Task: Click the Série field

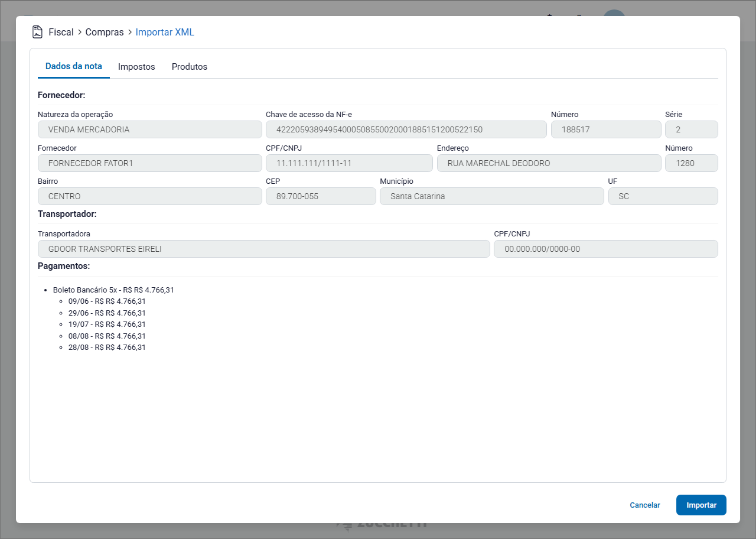Action: pyautogui.click(x=691, y=129)
